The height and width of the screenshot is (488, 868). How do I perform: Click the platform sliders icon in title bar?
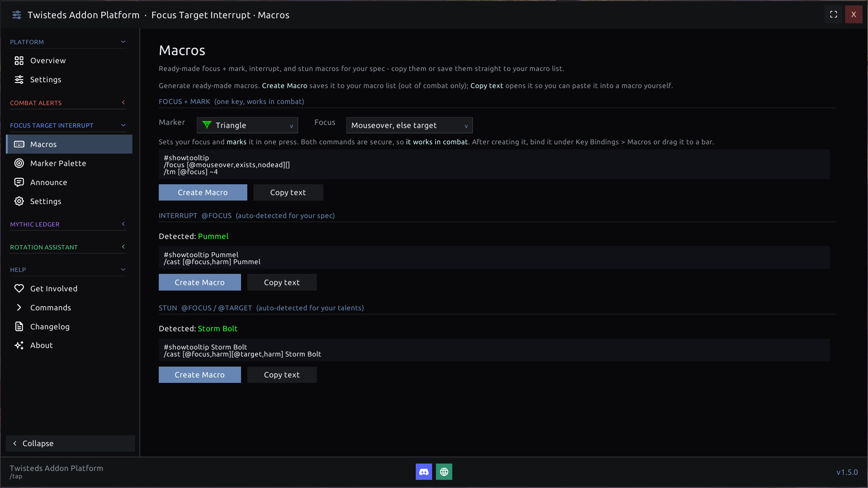point(17,15)
